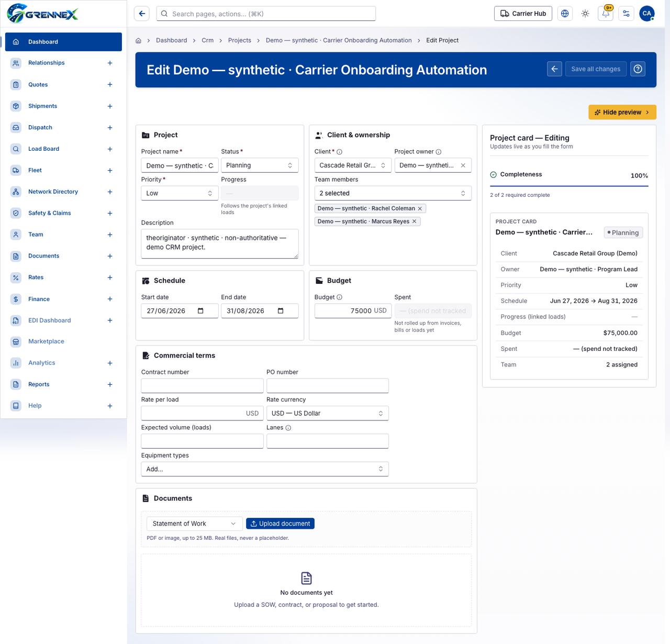Image resolution: width=670 pixels, height=644 pixels.
Task: Click the Budget info icon
Action: tap(339, 297)
